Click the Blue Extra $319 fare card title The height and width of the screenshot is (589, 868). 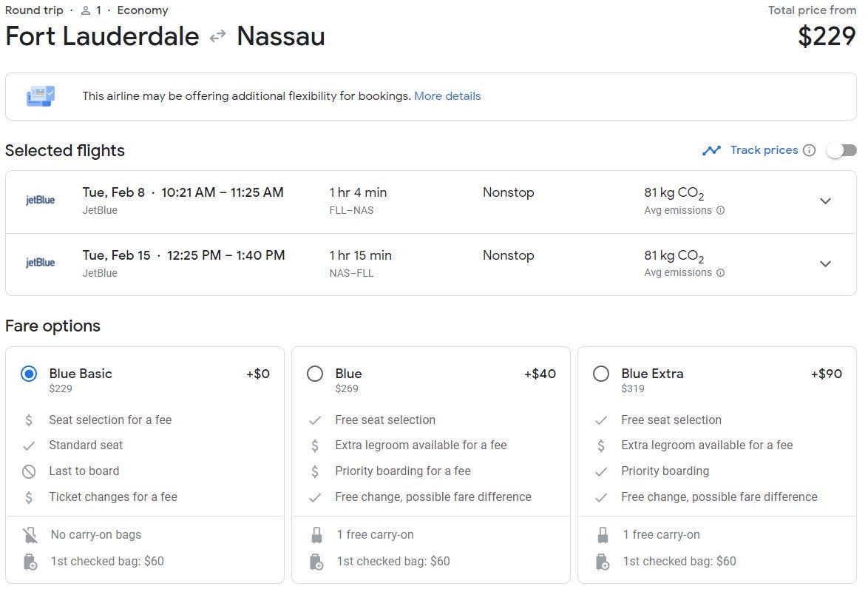point(652,374)
